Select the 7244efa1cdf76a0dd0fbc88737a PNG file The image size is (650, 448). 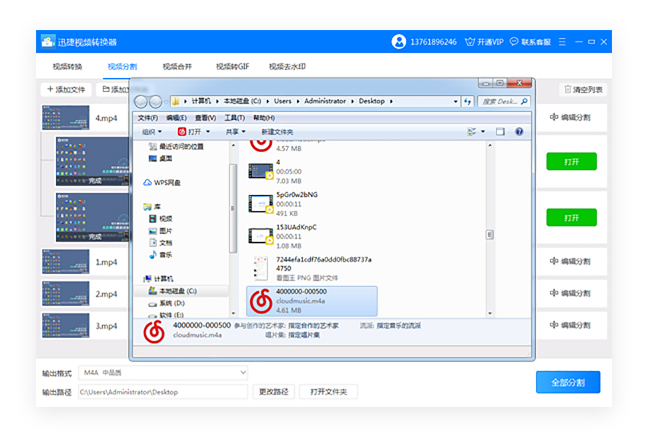click(x=313, y=268)
